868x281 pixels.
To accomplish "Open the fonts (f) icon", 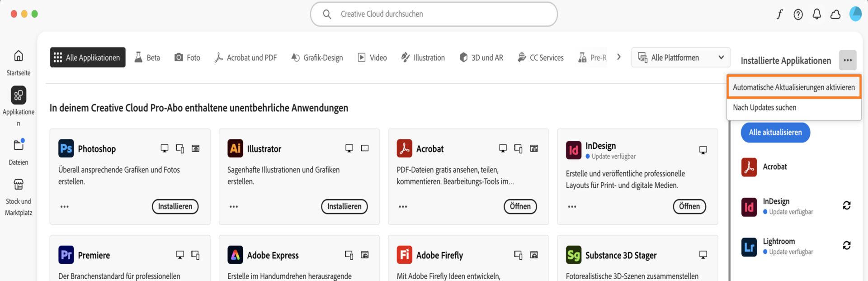I will [x=779, y=14].
